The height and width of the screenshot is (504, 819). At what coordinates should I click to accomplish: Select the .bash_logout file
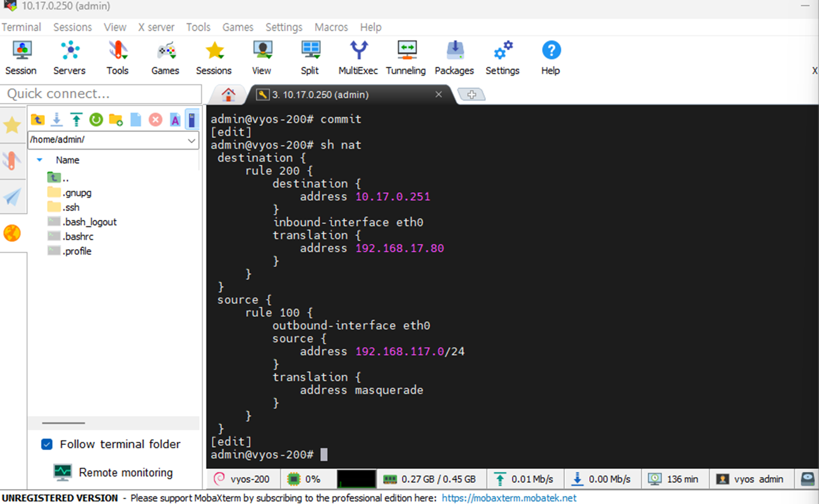(82, 222)
